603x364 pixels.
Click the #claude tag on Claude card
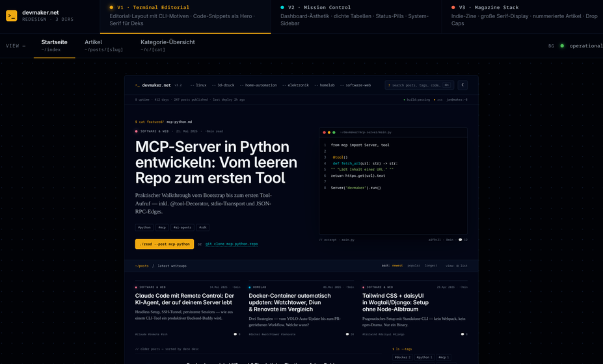pos(141,334)
